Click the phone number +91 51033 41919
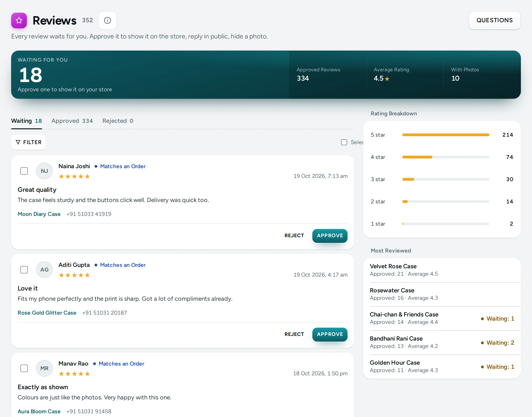Image resolution: width=532 pixels, height=417 pixels. (89, 214)
